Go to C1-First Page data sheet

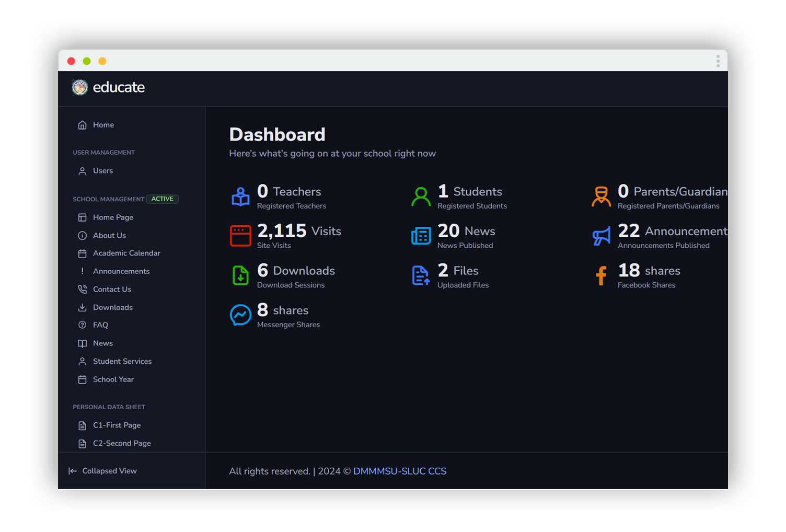tap(117, 425)
